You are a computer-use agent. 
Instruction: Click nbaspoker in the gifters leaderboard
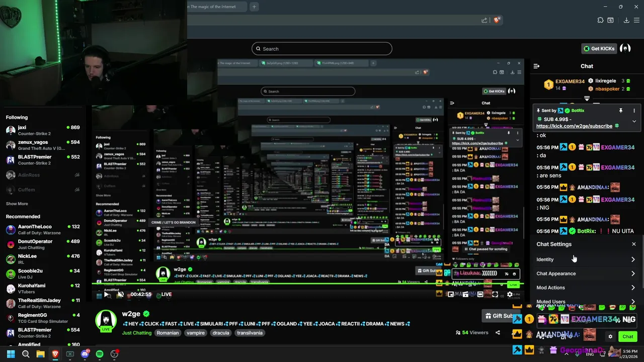[607, 89]
